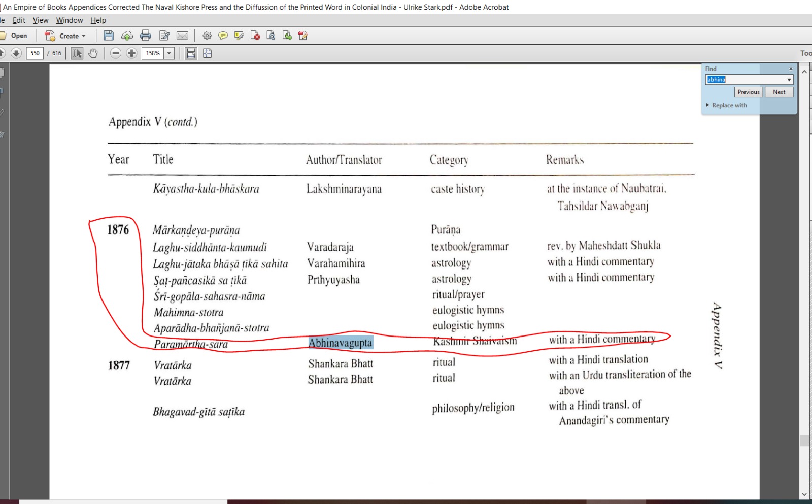The width and height of the screenshot is (812, 504).
Task: Zoom out with the minus button
Action: 116,53
